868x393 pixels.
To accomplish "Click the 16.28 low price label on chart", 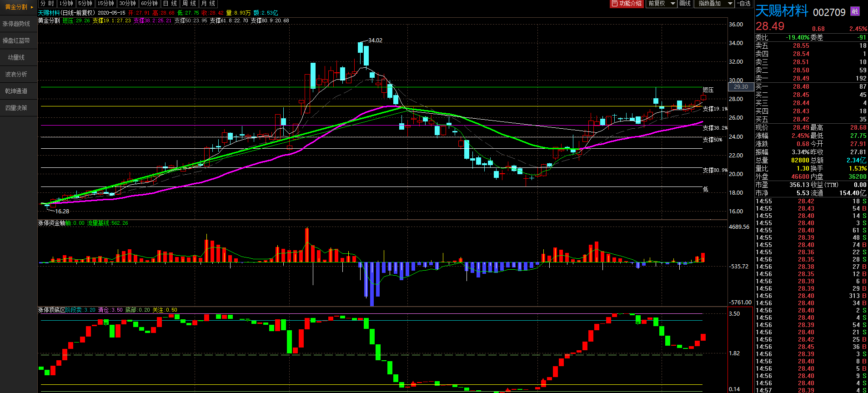I will (62, 212).
